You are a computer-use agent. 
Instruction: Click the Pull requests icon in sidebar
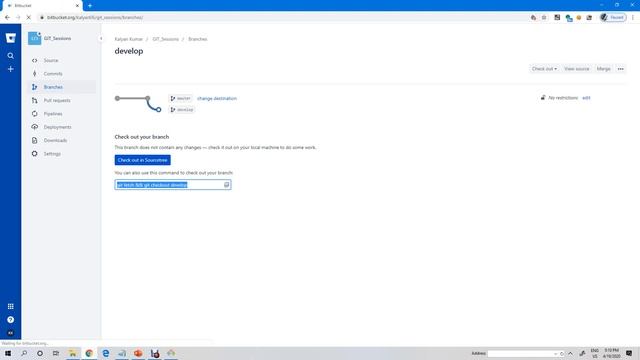tap(35, 100)
